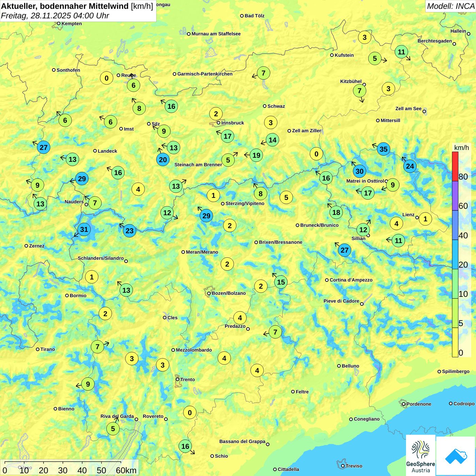The image size is (476, 476).
Task: Click the Berchtesgaden city label
Action: (x=435, y=41)
